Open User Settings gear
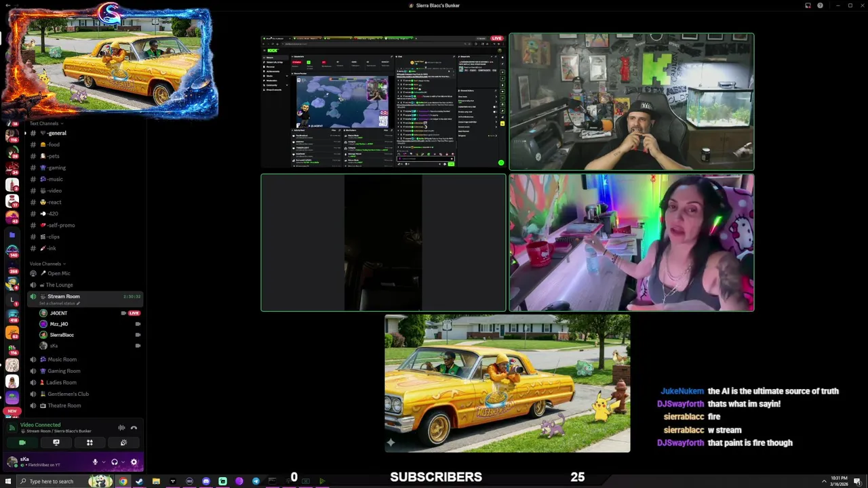 tap(134, 462)
